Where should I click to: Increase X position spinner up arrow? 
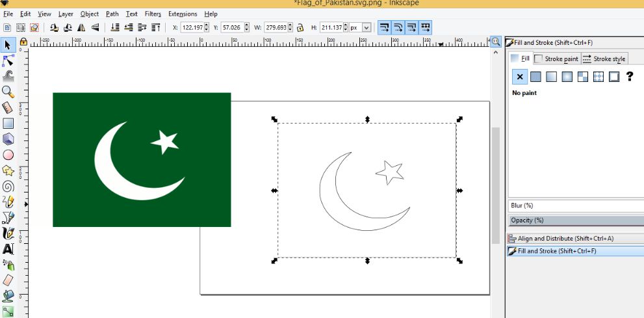[206, 25]
